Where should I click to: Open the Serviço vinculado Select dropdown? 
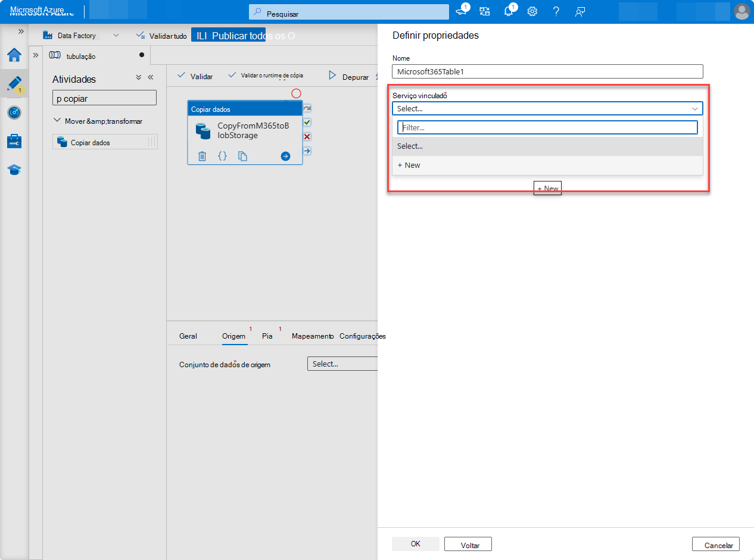547,108
